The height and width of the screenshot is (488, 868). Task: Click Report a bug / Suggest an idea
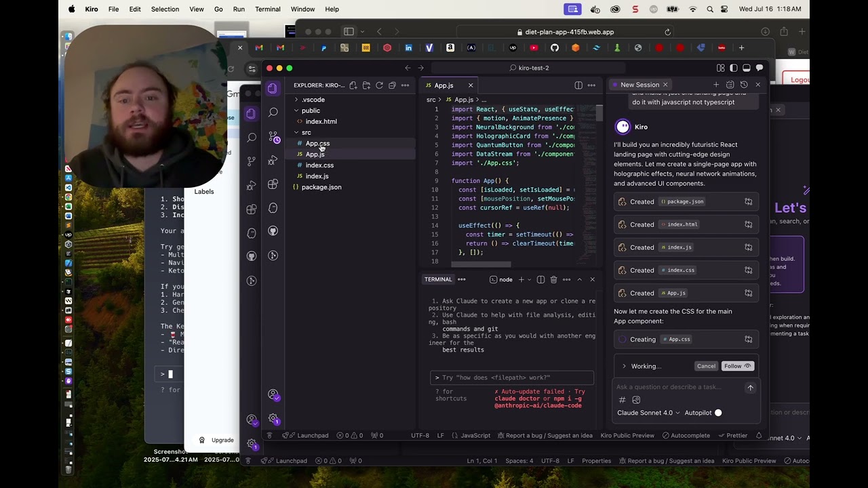tap(545, 435)
